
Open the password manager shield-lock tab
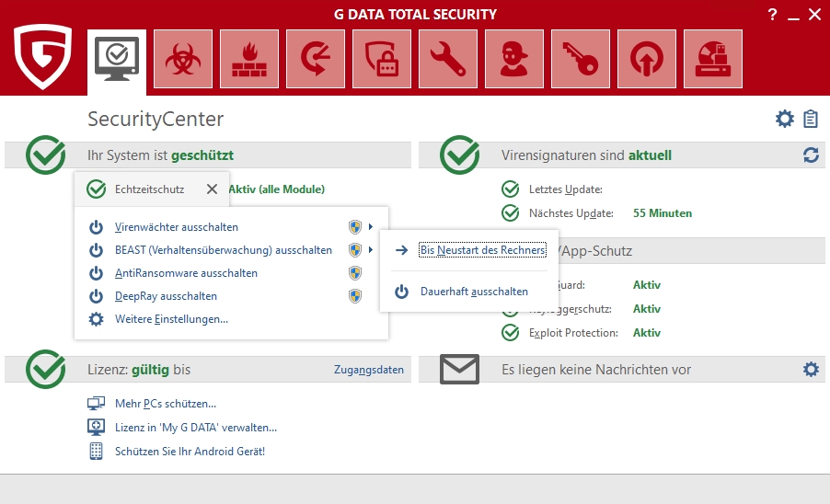[382, 59]
